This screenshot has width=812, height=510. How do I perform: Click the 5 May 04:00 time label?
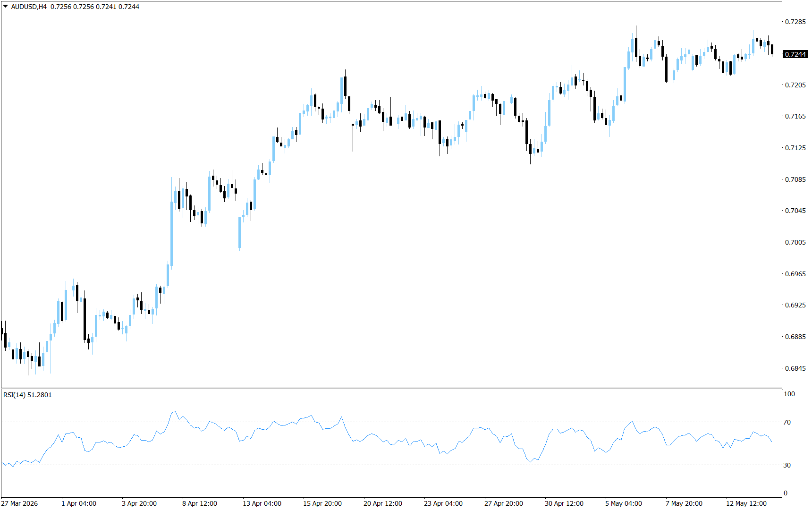click(x=624, y=503)
